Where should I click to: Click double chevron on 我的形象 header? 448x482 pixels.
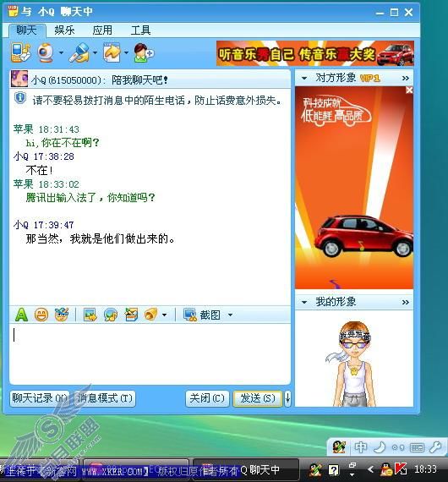[x=406, y=302]
